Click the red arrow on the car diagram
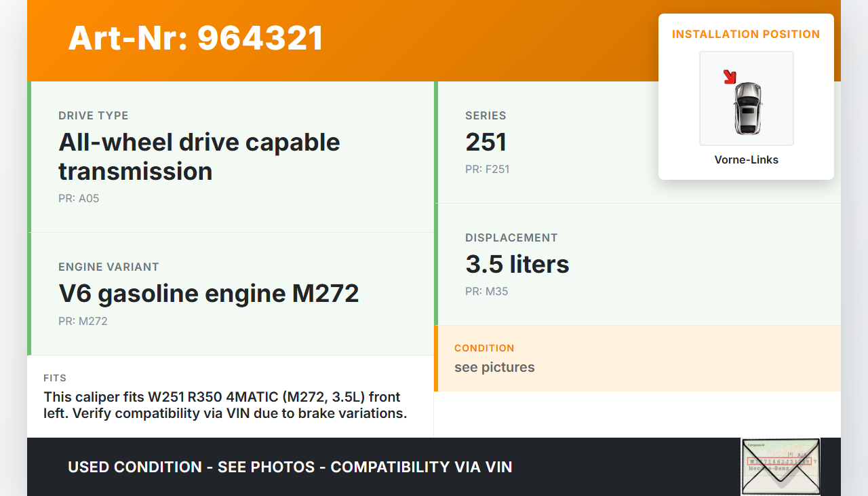868x496 pixels. (x=730, y=77)
